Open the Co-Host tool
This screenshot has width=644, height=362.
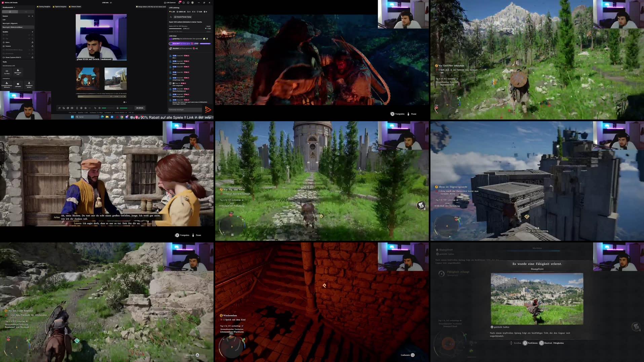(x=7, y=72)
